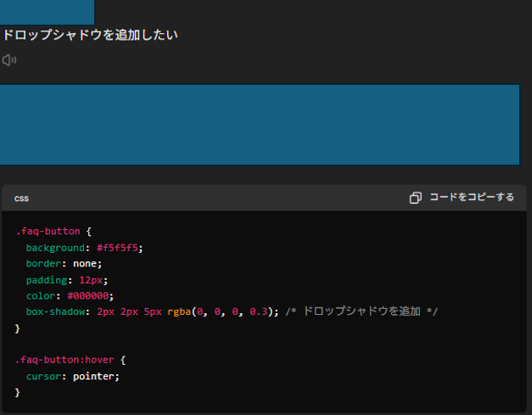The image size is (532, 415).
Task: Click the rgba function in code
Action: point(179,311)
